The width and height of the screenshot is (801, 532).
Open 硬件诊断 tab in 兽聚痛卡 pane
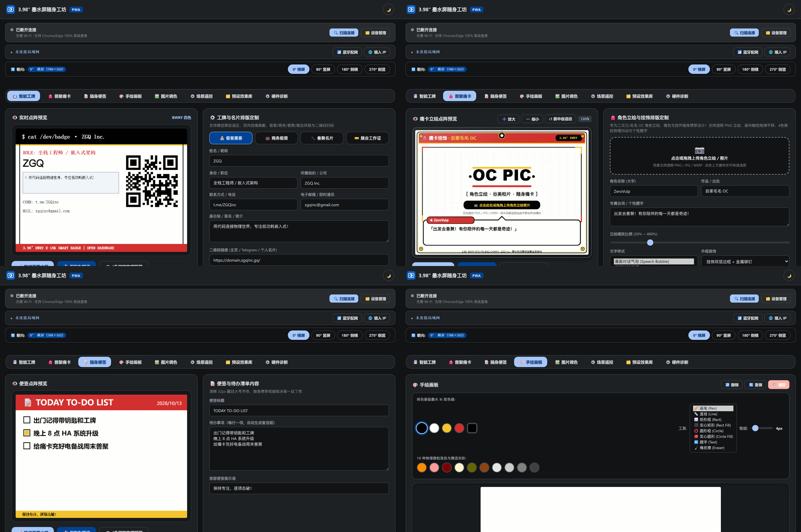677,96
